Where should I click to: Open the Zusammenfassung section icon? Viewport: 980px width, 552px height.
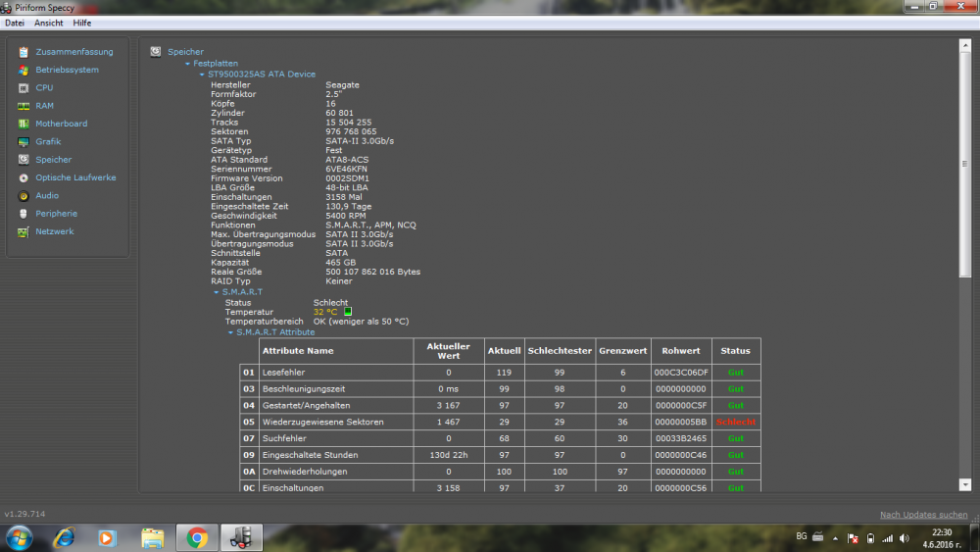(24, 52)
